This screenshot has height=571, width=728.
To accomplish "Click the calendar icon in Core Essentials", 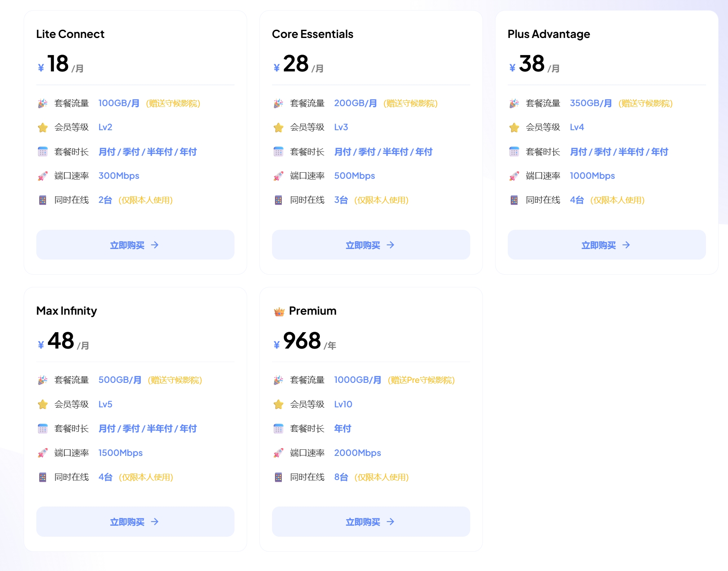I will [279, 152].
